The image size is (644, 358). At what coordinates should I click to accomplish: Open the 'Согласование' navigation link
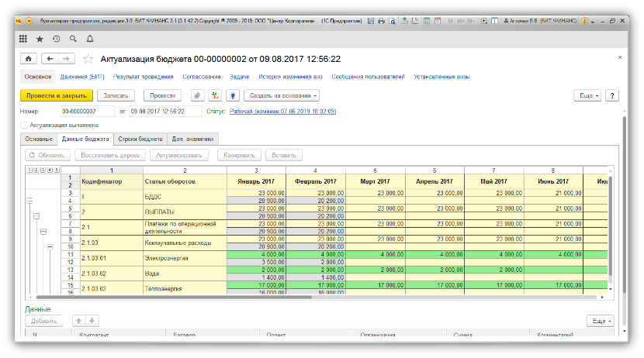202,77
